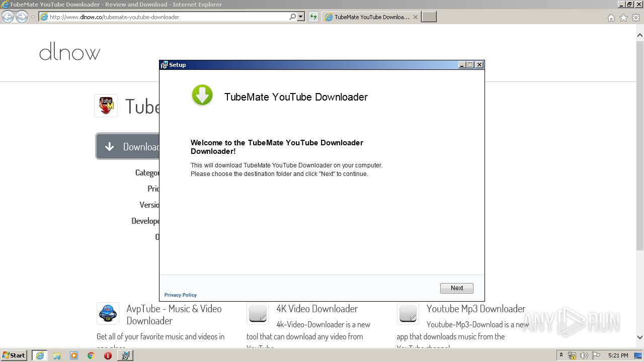
Task: Click the page refresh icon
Action: pos(313,17)
